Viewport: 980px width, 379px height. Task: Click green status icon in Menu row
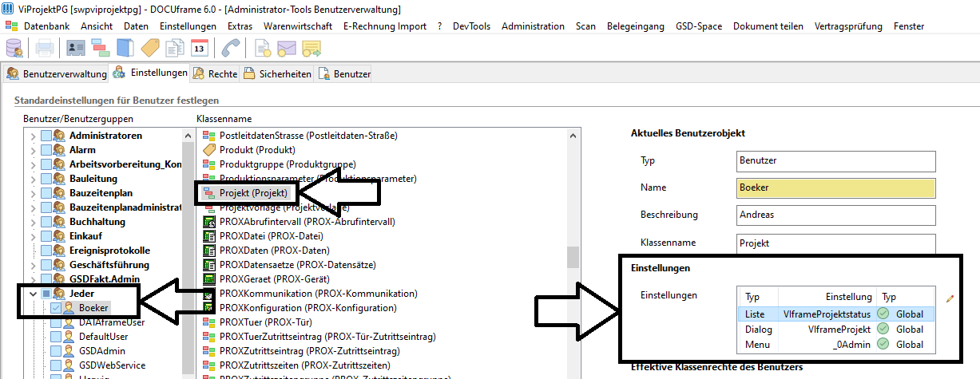coord(883,344)
